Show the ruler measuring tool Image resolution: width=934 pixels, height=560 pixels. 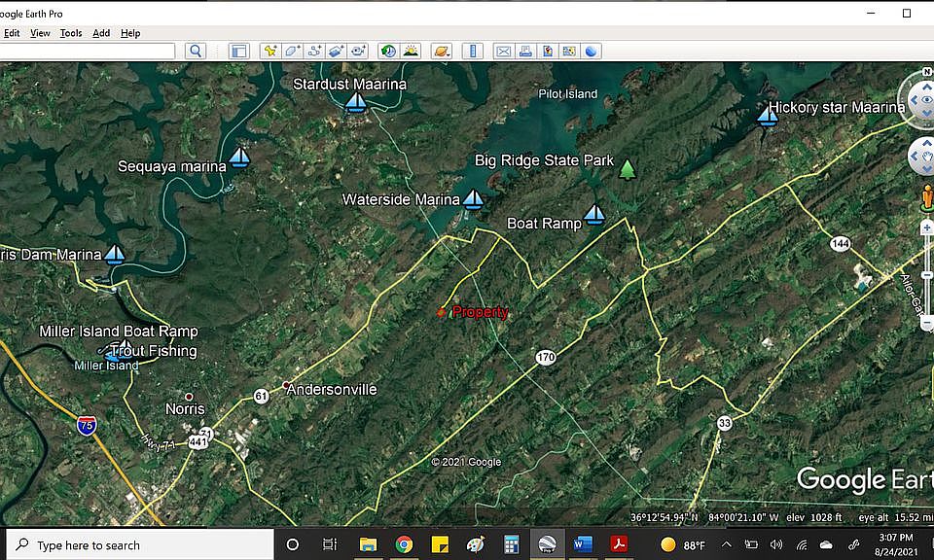click(x=473, y=52)
